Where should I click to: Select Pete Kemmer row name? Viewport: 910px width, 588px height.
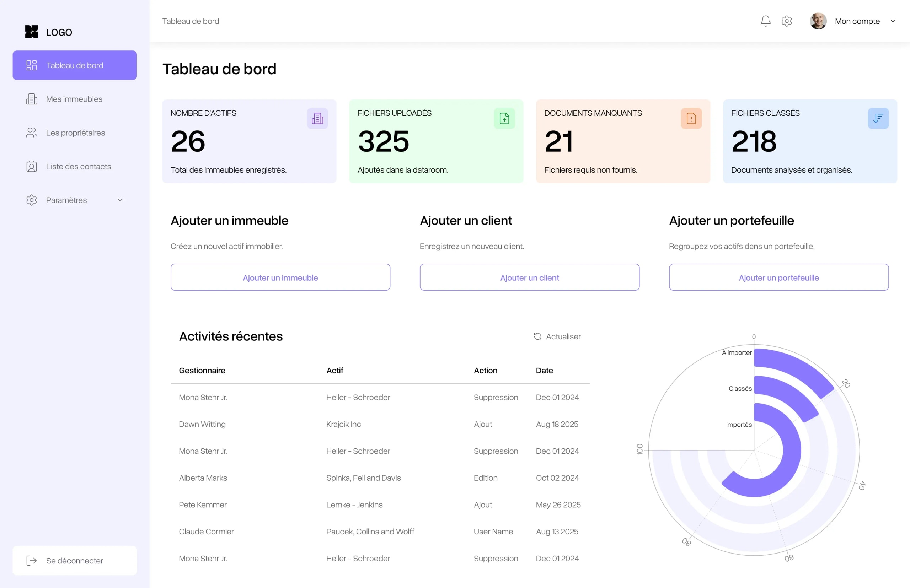(203, 505)
